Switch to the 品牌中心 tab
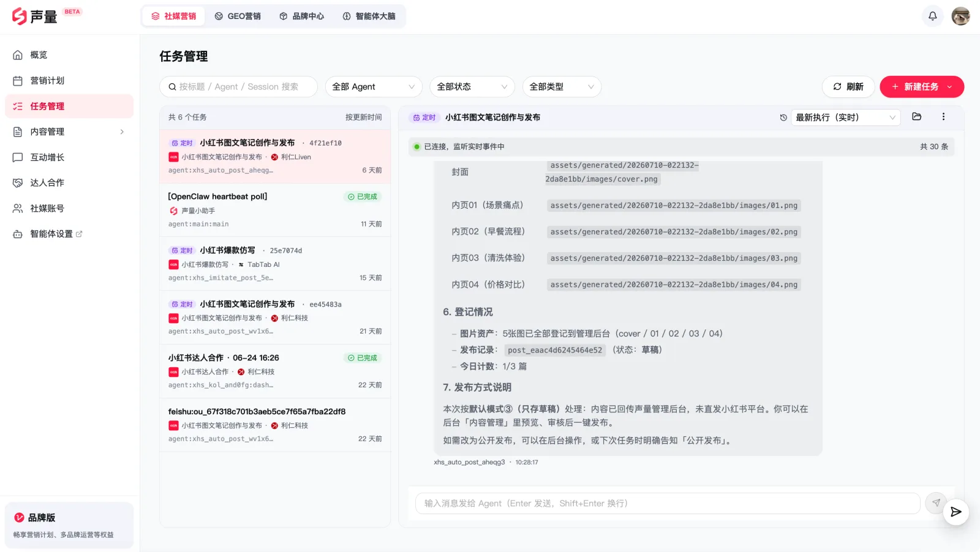The width and height of the screenshot is (980, 552). point(302,17)
